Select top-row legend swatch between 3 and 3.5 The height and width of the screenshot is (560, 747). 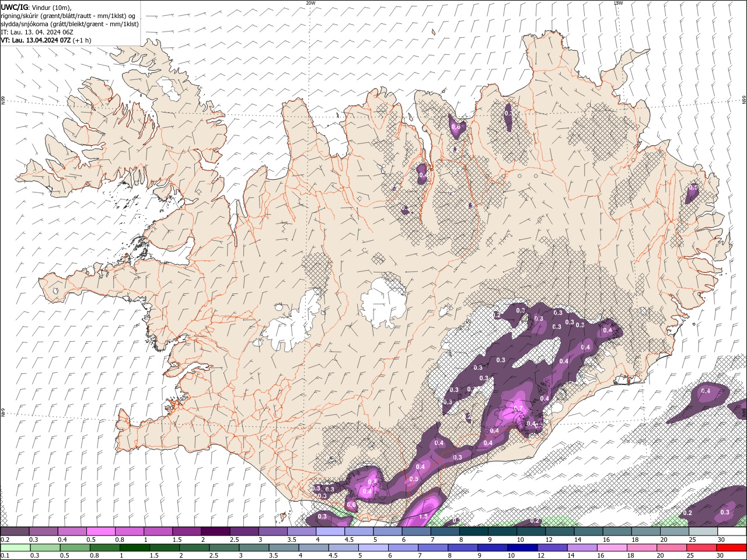[273, 531]
